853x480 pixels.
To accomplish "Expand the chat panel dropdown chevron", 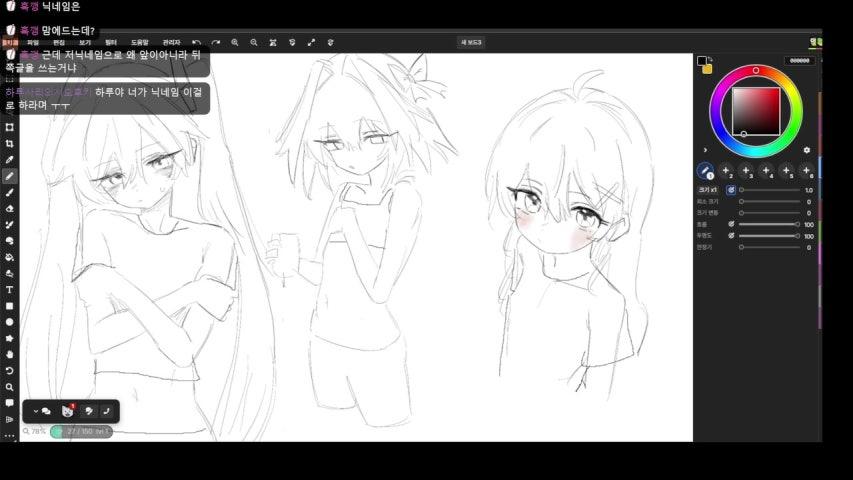I will pos(35,411).
